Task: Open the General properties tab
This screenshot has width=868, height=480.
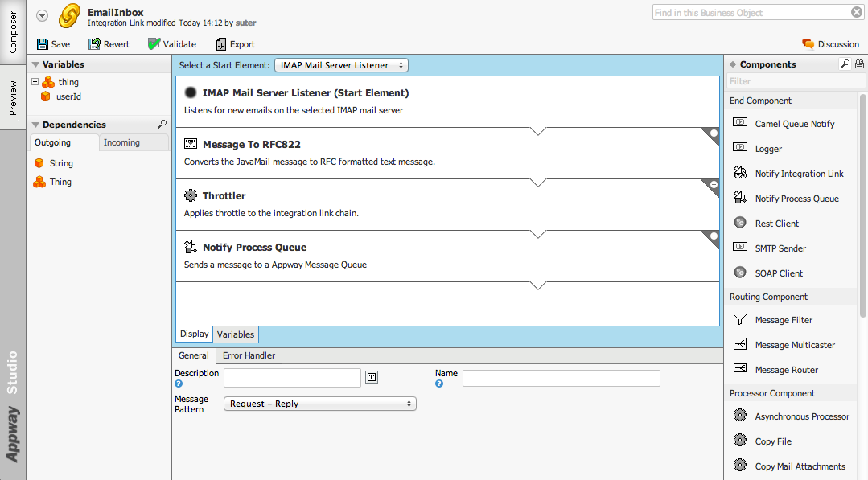Action: [194, 355]
